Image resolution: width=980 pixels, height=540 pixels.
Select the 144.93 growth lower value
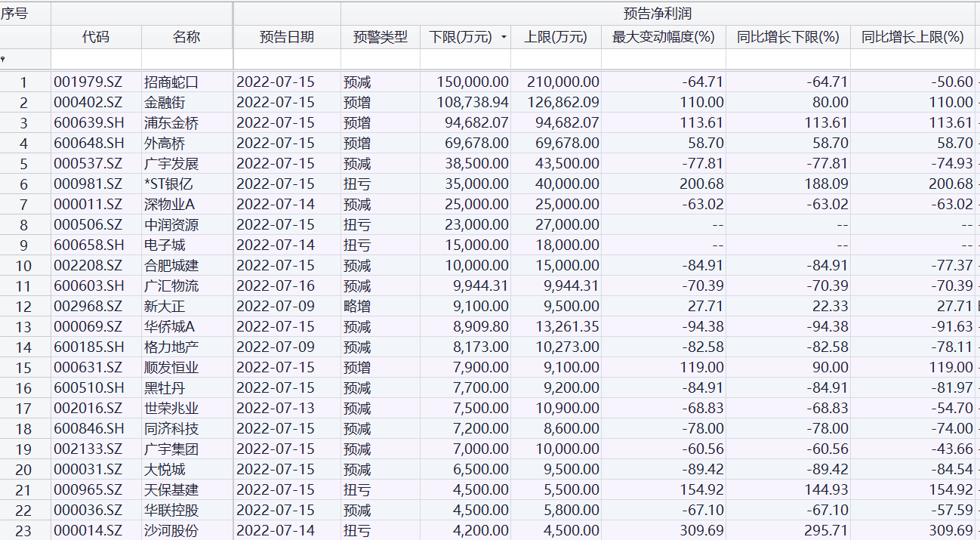(826, 490)
